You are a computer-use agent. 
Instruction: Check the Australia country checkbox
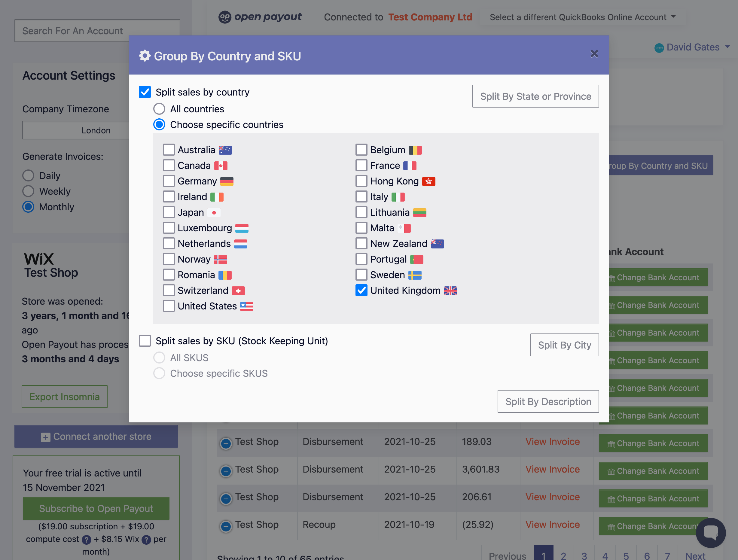169,150
